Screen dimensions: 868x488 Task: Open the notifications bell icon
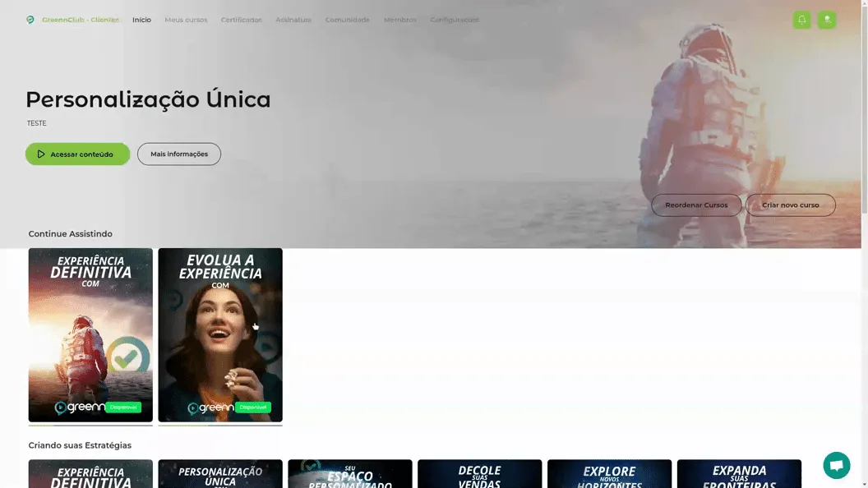point(801,20)
